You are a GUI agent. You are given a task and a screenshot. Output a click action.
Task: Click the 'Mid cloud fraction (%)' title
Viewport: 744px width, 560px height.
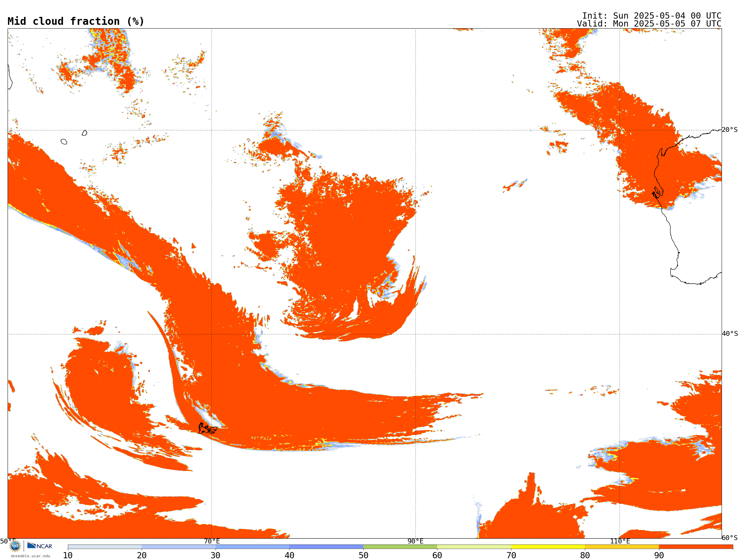[76, 21]
